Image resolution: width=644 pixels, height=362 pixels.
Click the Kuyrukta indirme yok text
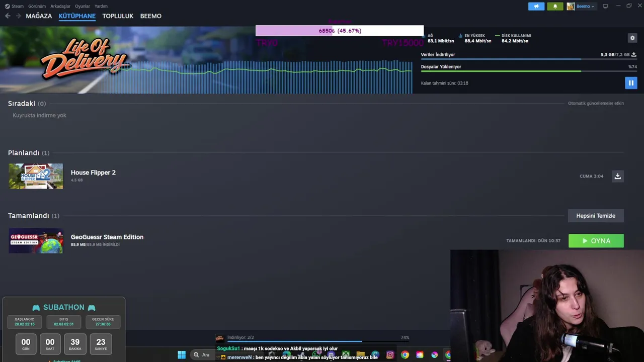[x=39, y=115]
